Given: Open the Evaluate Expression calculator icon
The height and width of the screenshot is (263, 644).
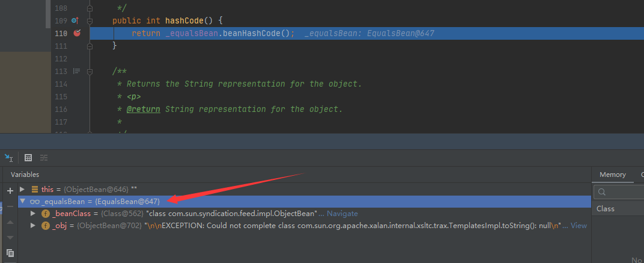Looking at the screenshot, I should [28, 158].
